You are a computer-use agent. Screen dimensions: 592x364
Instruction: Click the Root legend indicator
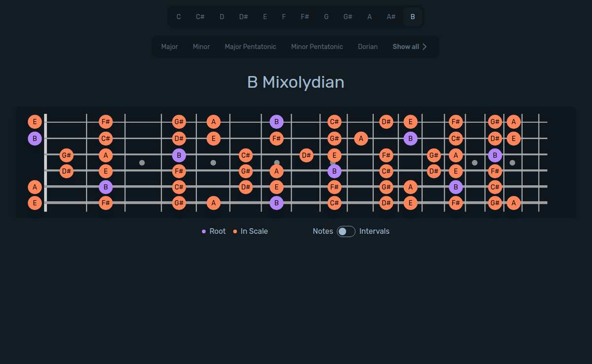(x=204, y=231)
